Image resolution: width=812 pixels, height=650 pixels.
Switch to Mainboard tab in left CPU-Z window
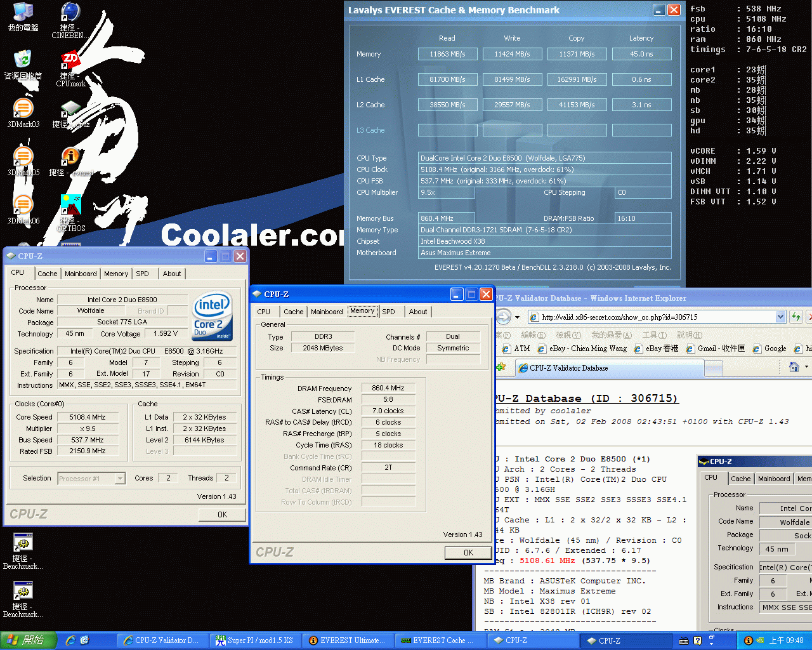pyautogui.click(x=81, y=274)
